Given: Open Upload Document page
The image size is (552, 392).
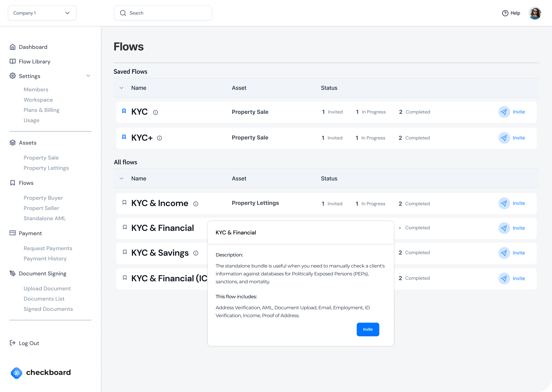Looking at the screenshot, I should pyautogui.click(x=47, y=288).
